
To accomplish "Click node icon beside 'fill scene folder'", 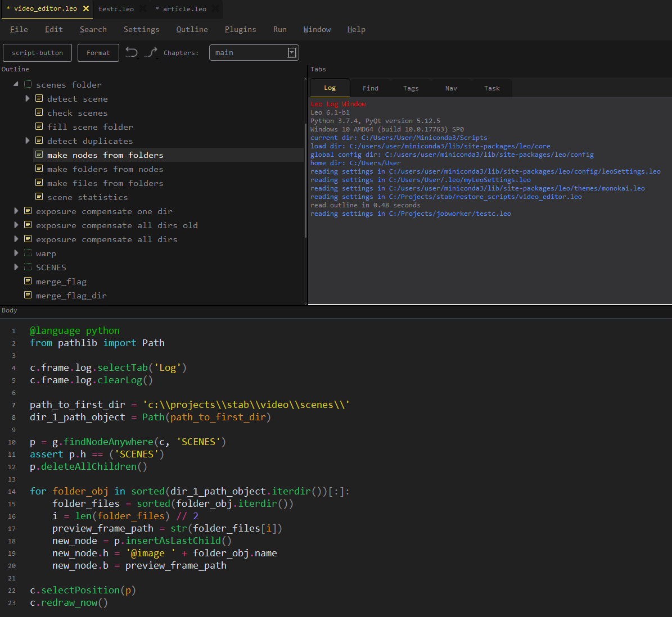I will click(39, 126).
